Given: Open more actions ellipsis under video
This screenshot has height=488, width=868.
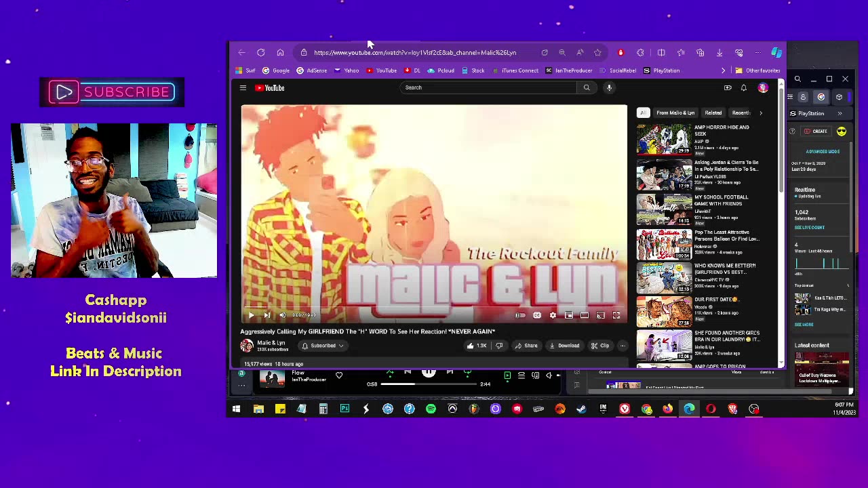Looking at the screenshot, I should [x=623, y=346].
